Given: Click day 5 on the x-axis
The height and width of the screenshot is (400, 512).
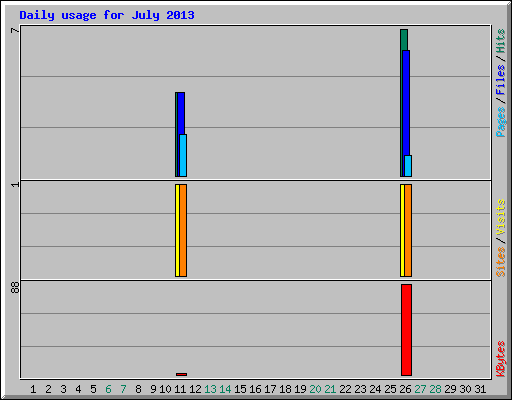Looking at the screenshot, I should 93,389.
